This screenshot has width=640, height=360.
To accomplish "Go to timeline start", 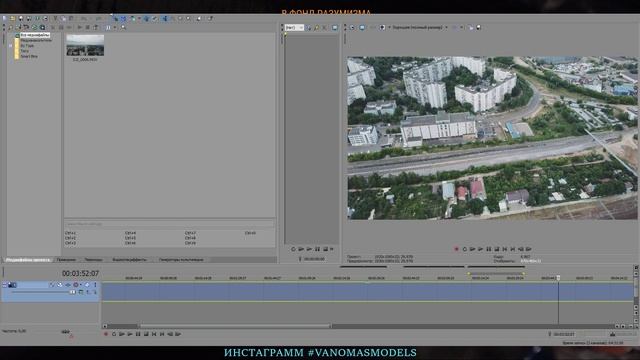I will point(154,334).
